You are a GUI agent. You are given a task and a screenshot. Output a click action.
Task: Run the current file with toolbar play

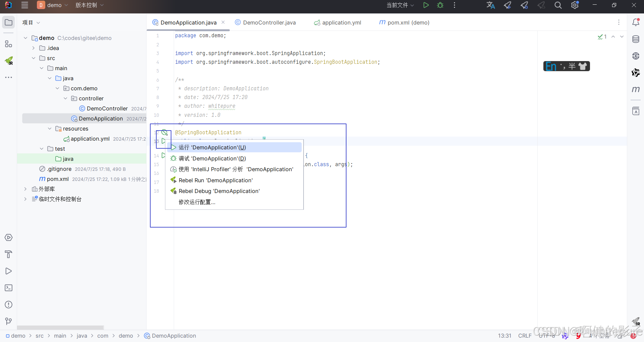[426, 5]
